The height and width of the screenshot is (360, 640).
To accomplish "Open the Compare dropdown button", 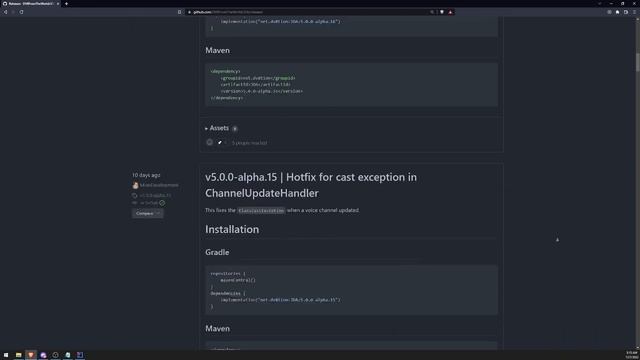I will [x=147, y=213].
